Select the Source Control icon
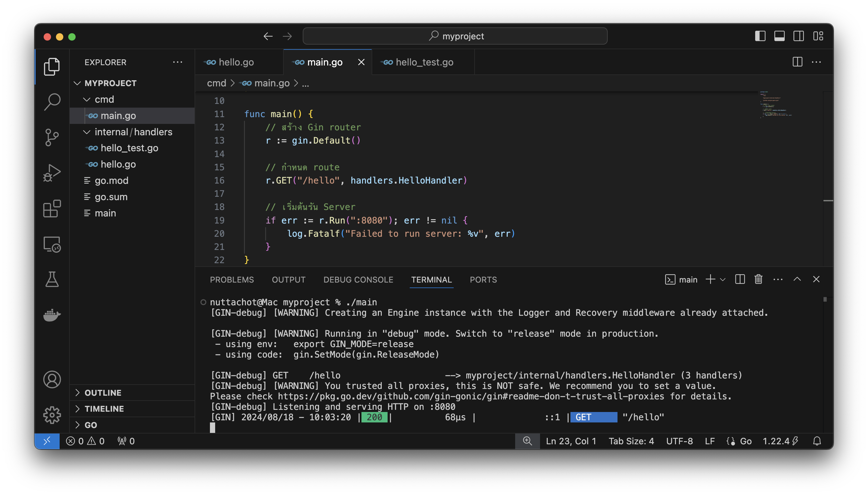 pos(52,137)
